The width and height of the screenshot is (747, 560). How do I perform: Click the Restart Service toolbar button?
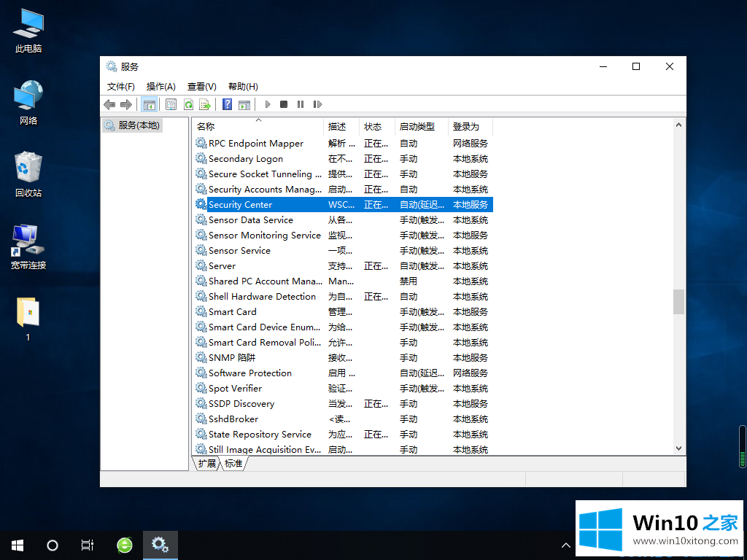[317, 104]
